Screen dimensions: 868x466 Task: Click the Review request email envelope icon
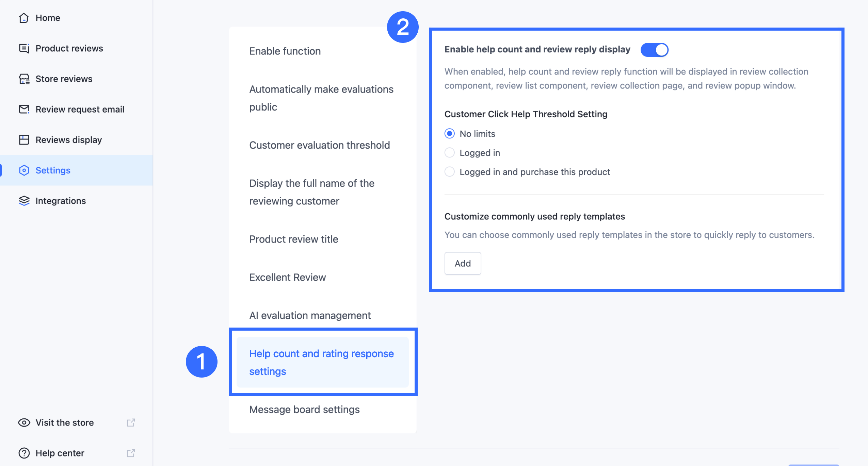point(24,109)
